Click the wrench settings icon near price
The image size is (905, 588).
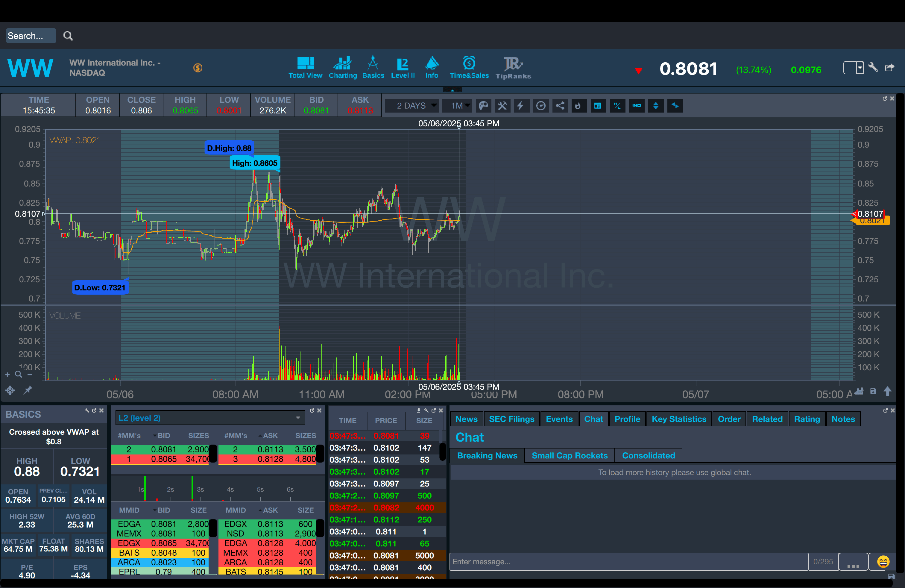[873, 68]
